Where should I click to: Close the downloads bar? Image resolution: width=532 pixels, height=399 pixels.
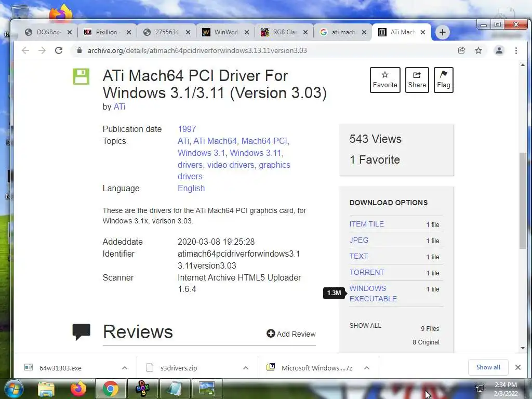pos(518,367)
